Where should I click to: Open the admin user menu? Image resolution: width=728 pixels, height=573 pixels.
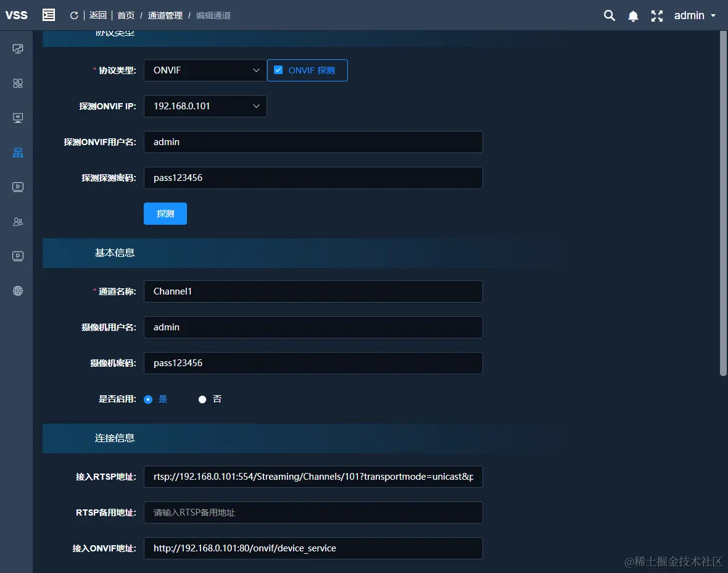point(695,15)
